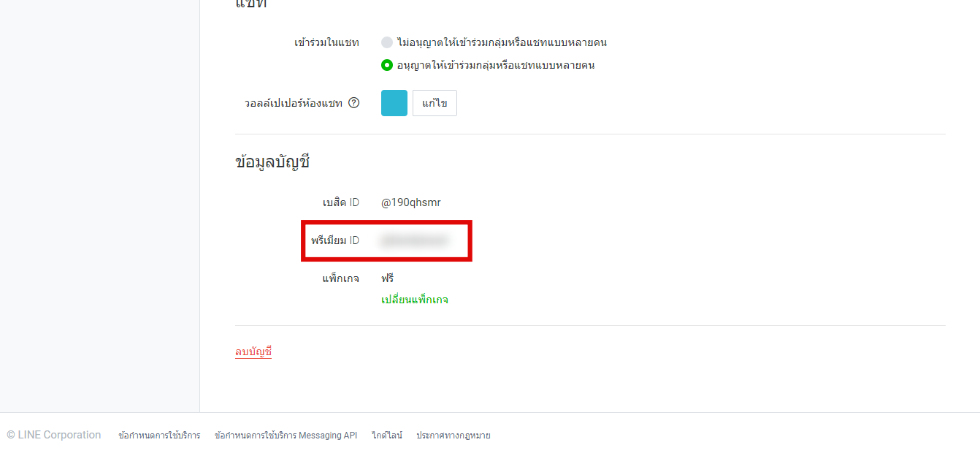The height and width of the screenshot is (456, 980).
Task: Open ไกด์ไลน์ footer link
Action: (387, 436)
